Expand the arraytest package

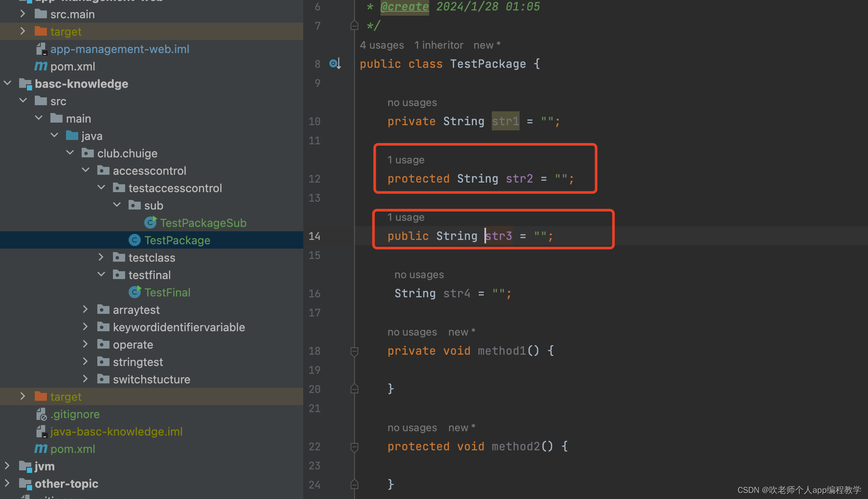click(85, 309)
